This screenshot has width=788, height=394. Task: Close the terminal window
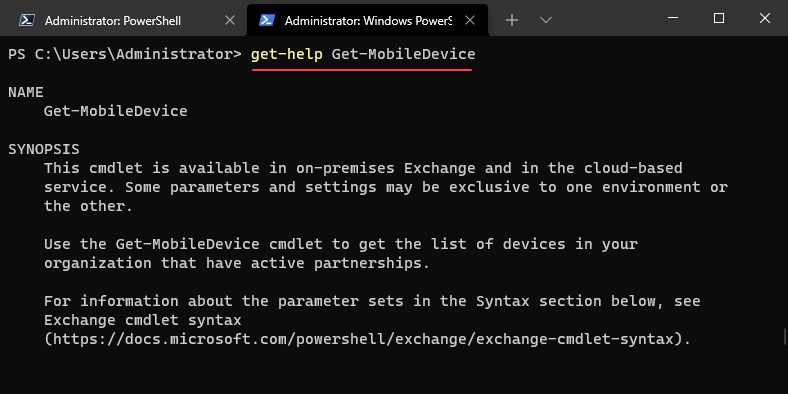point(765,18)
